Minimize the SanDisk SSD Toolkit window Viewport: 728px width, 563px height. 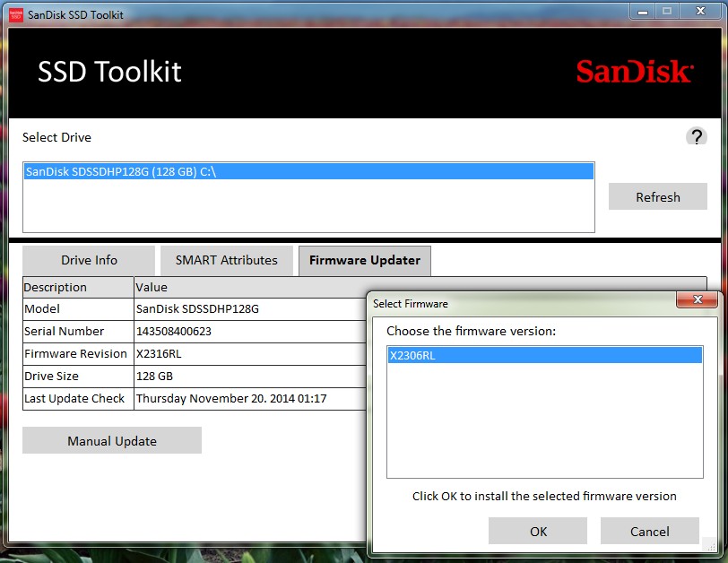pyautogui.click(x=643, y=12)
